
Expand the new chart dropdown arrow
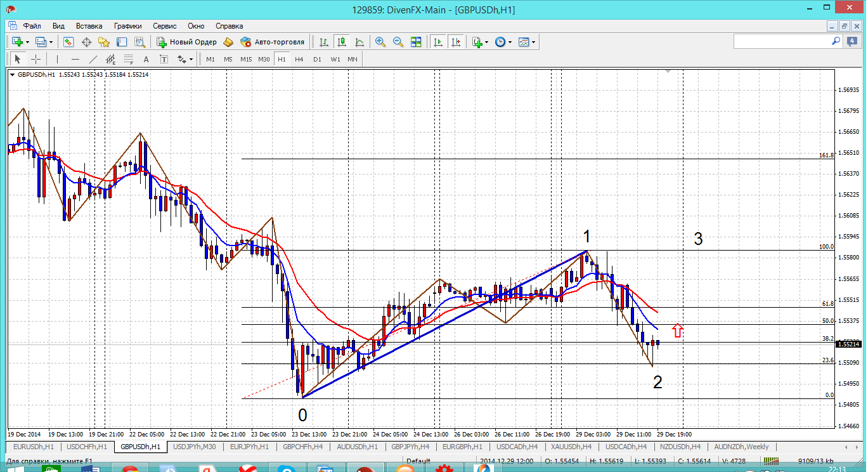coord(27,43)
